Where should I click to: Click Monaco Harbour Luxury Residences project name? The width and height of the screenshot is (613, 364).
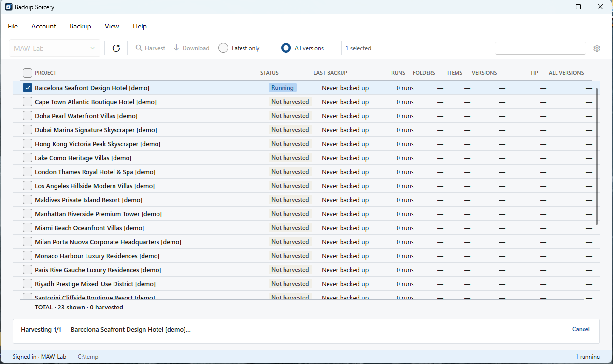coord(97,256)
